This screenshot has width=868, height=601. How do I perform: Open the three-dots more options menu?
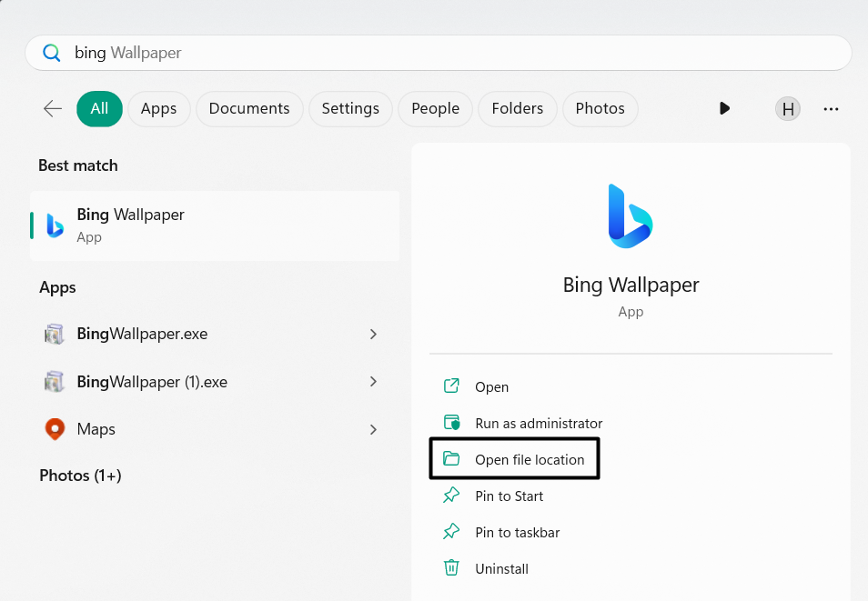[x=831, y=109]
